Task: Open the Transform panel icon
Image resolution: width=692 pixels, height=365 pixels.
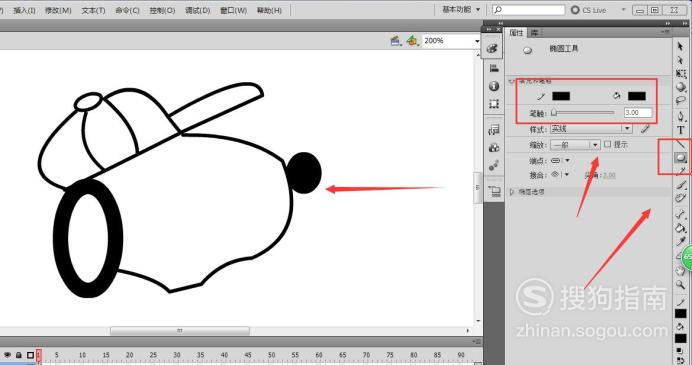Action: pos(494,104)
